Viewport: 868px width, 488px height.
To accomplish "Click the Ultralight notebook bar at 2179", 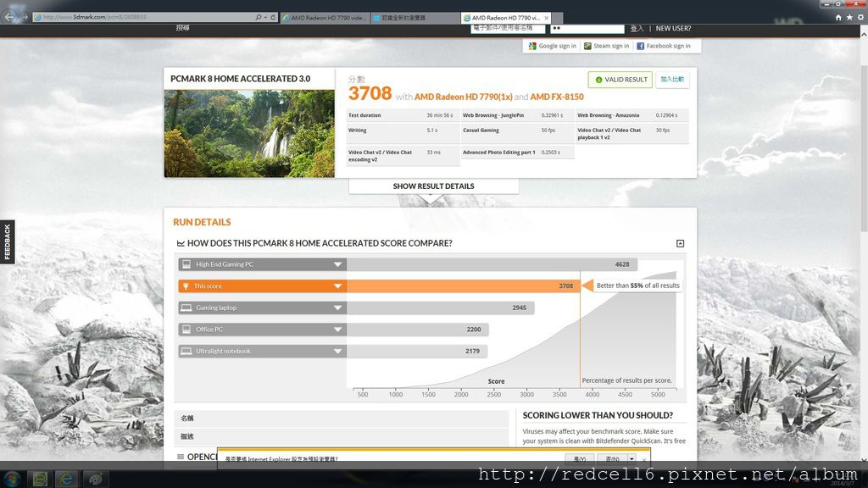I will point(417,352).
